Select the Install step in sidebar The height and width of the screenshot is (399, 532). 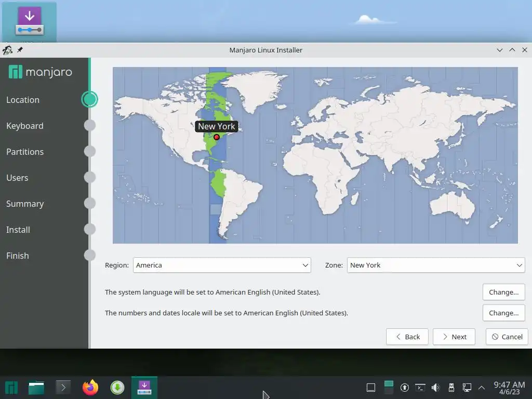pos(18,230)
